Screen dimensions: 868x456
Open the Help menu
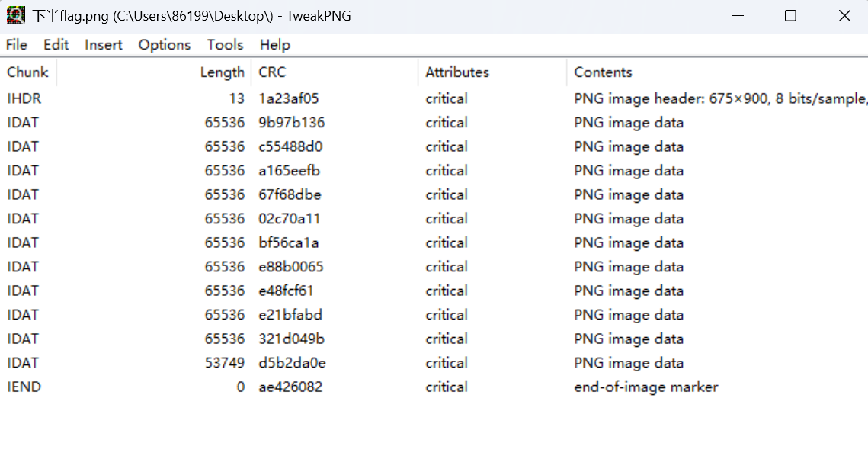(274, 45)
